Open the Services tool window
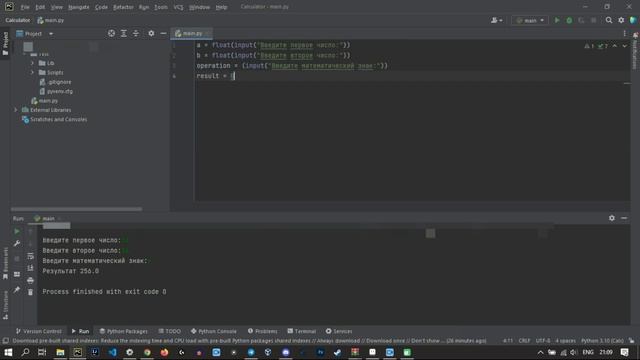The image size is (640, 360). coord(339,331)
